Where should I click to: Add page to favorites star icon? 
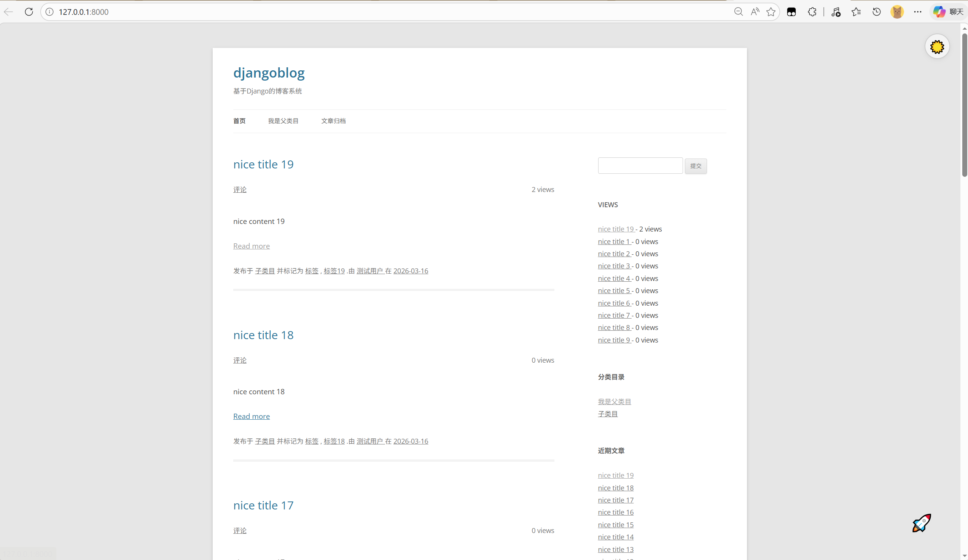771,12
